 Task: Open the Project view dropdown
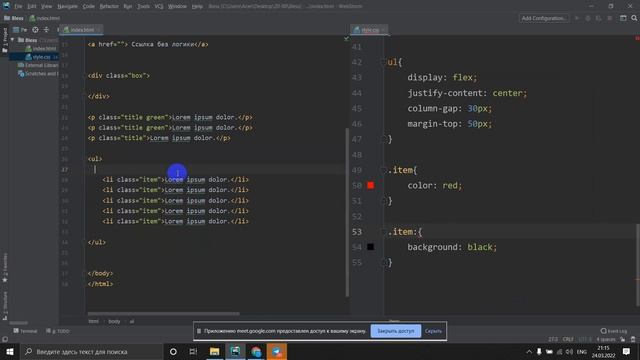[x=20, y=30]
